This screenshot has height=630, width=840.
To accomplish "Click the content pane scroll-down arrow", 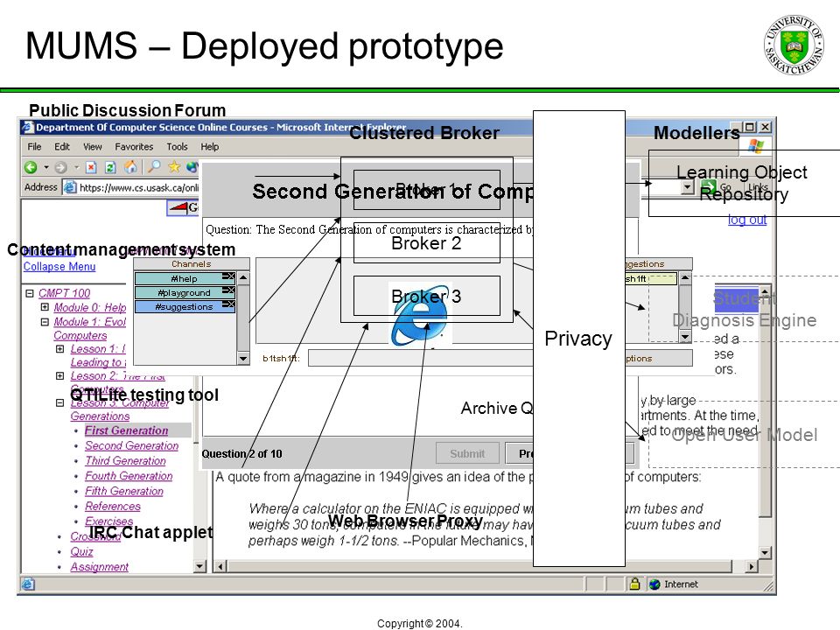I will click(765, 552).
